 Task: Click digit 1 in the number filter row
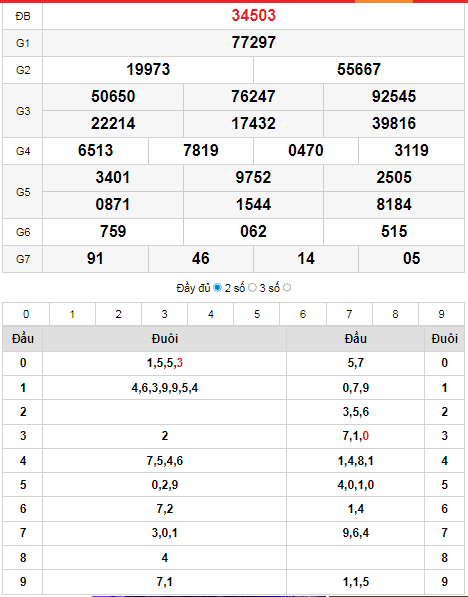(72, 314)
